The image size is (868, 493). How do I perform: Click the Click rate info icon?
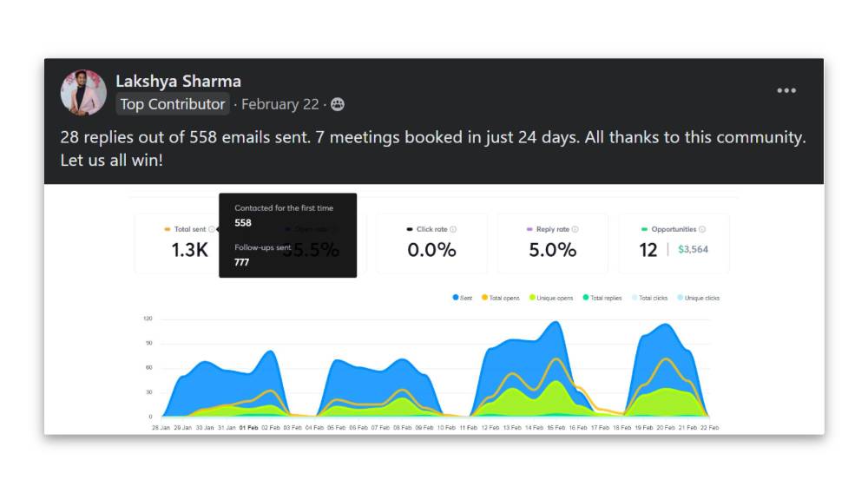[453, 230]
